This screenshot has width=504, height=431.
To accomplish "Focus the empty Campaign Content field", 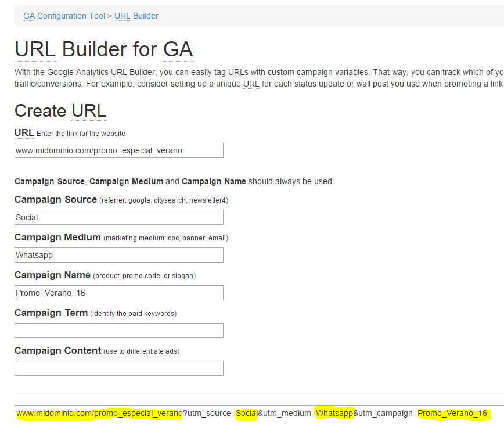I will [x=119, y=368].
